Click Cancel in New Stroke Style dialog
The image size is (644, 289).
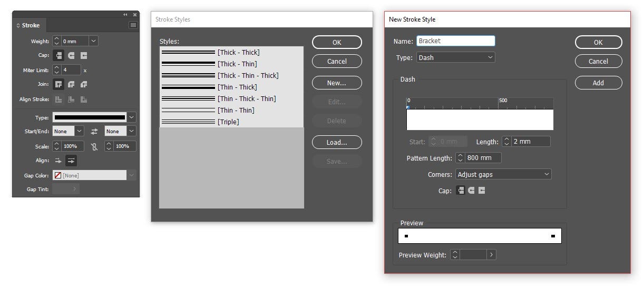(x=598, y=62)
